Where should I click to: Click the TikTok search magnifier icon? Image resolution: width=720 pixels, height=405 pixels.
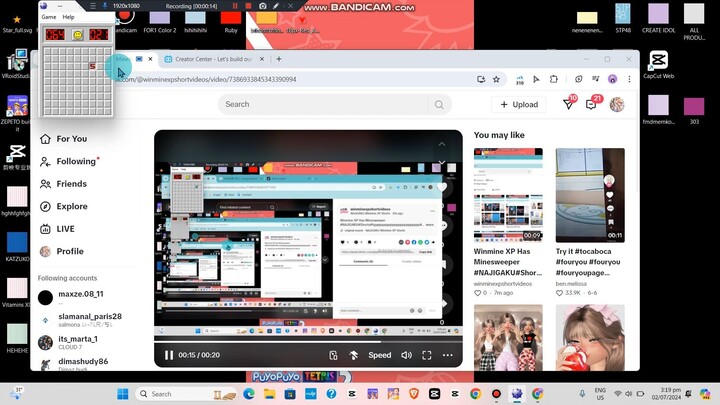tap(439, 105)
